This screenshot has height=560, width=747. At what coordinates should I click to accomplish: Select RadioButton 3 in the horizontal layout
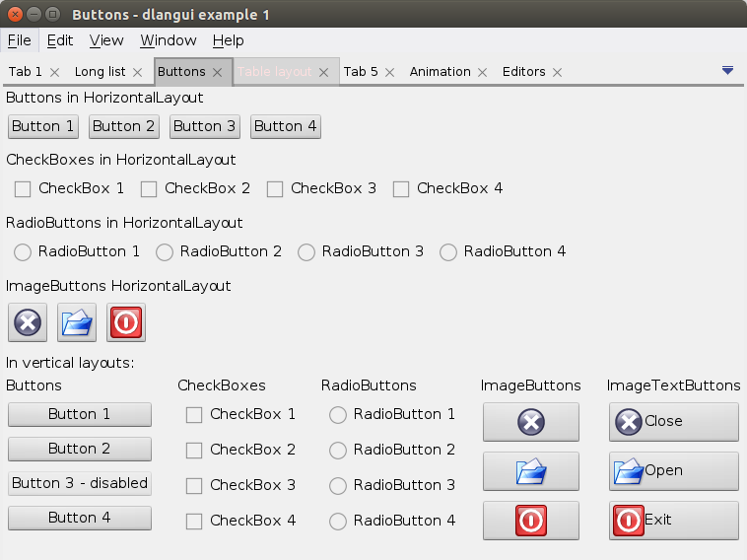coord(306,252)
